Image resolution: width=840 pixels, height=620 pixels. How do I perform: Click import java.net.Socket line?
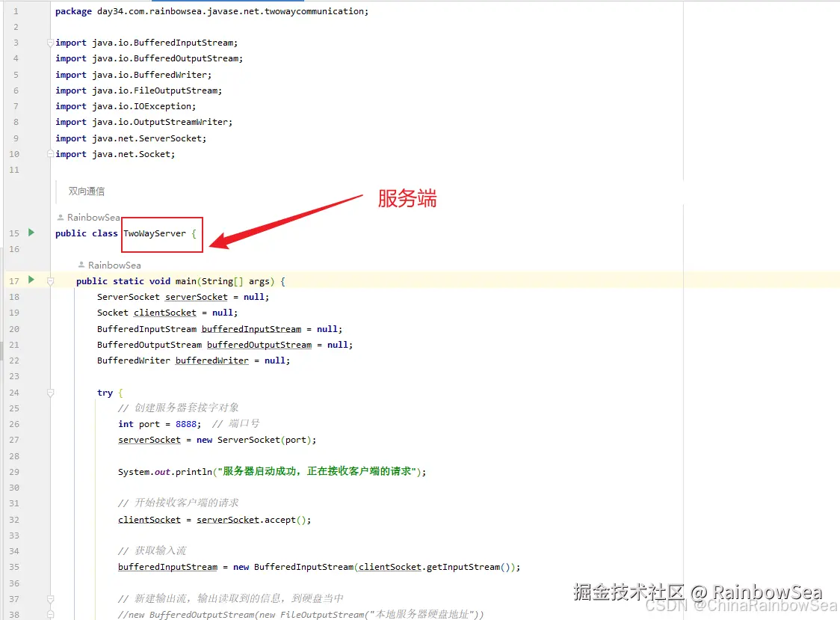tap(115, 154)
